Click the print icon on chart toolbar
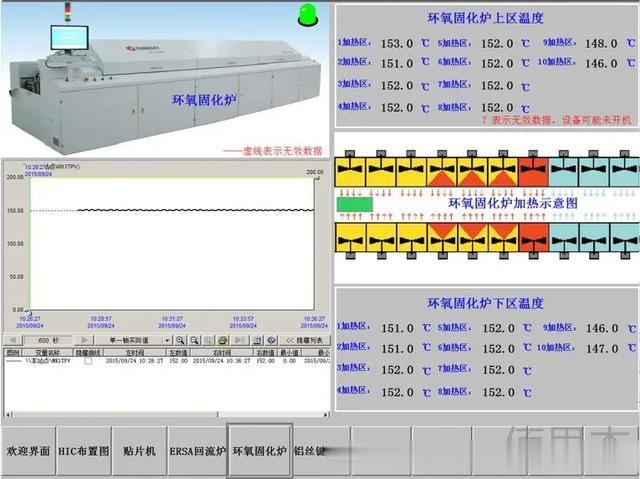Image resolution: width=640 pixels, height=479 pixels. tap(222, 340)
